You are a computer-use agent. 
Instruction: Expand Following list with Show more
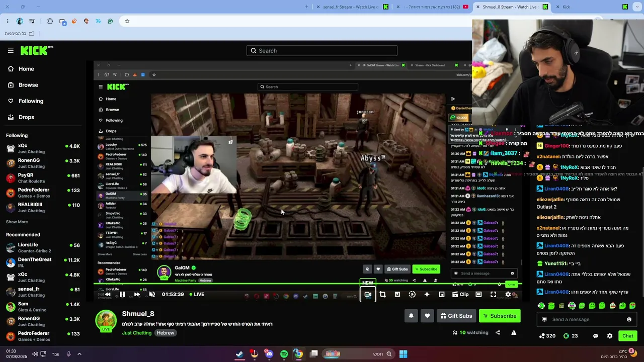point(17,222)
